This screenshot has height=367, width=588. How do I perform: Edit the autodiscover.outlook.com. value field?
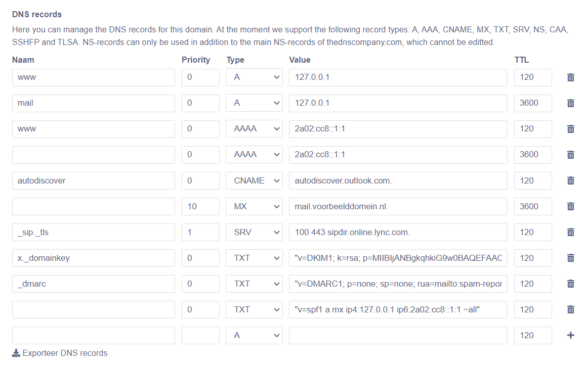(398, 181)
